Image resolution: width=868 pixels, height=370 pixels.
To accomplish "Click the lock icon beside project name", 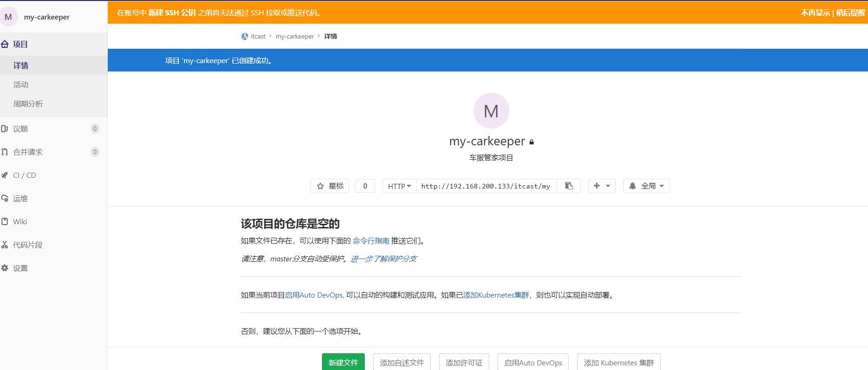I will [x=532, y=142].
